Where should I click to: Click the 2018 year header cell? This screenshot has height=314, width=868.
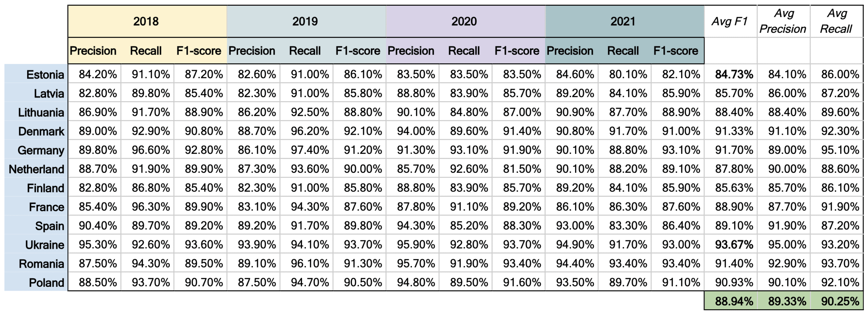(146, 21)
